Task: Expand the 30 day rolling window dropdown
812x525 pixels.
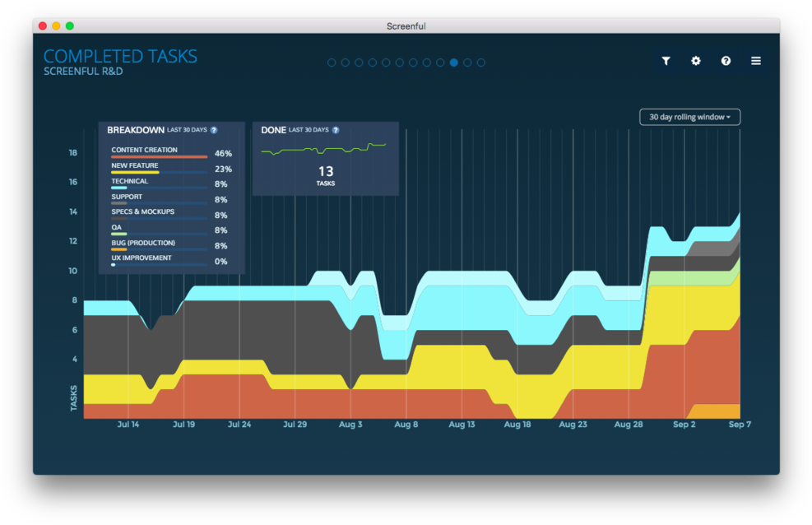Action: 689,117
